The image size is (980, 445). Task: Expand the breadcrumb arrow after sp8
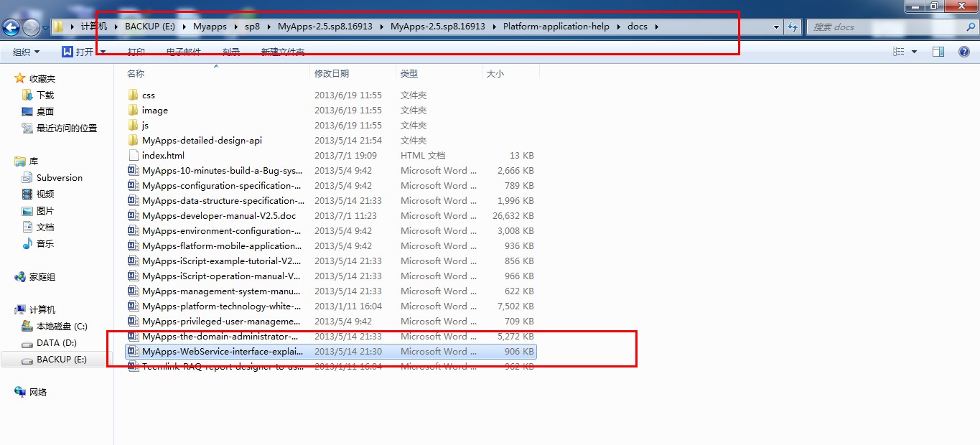pyautogui.click(x=269, y=27)
